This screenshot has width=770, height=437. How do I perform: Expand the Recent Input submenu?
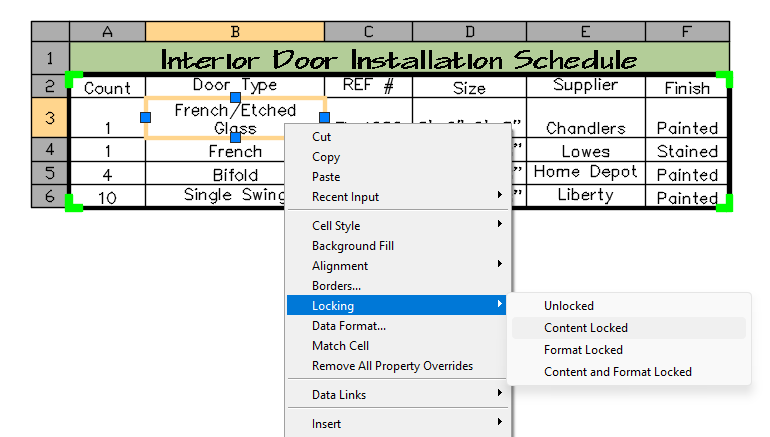[x=345, y=197]
